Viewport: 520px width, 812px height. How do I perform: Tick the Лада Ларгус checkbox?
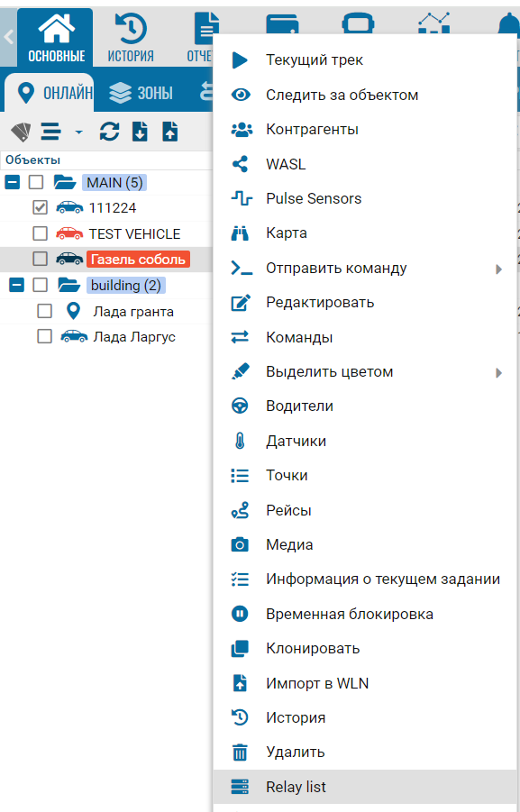tap(44, 337)
